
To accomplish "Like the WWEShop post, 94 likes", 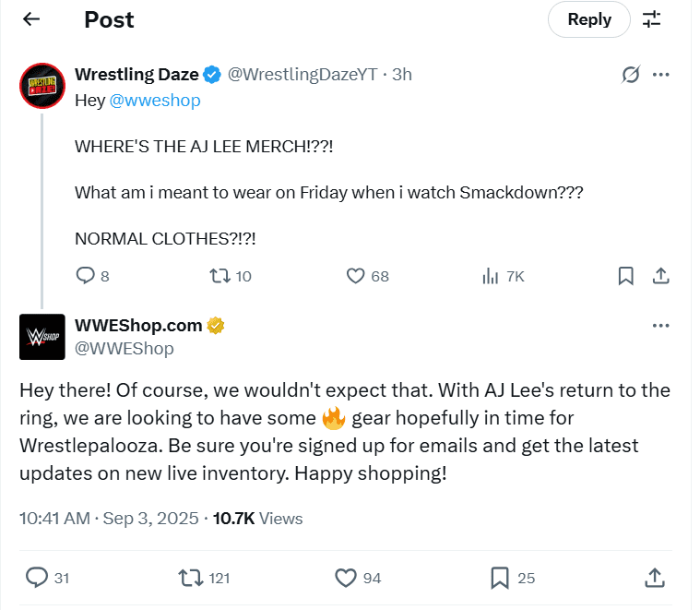I will pos(346,578).
